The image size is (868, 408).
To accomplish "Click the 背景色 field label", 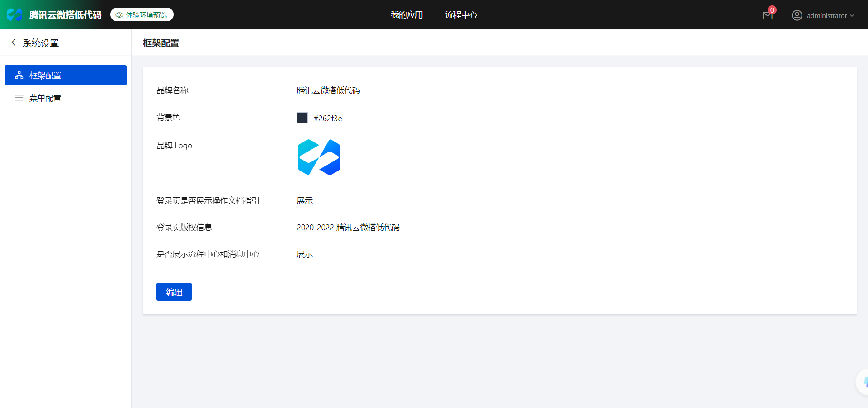I will coord(168,117).
